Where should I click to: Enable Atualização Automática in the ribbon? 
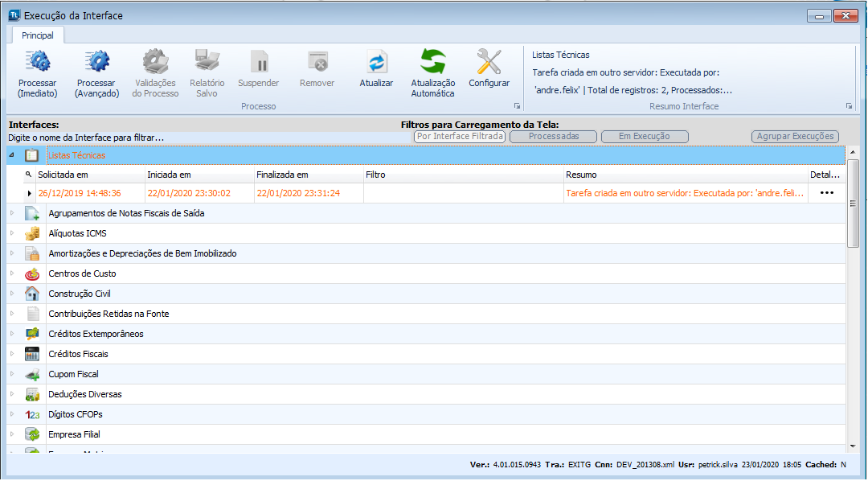pyautogui.click(x=432, y=63)
